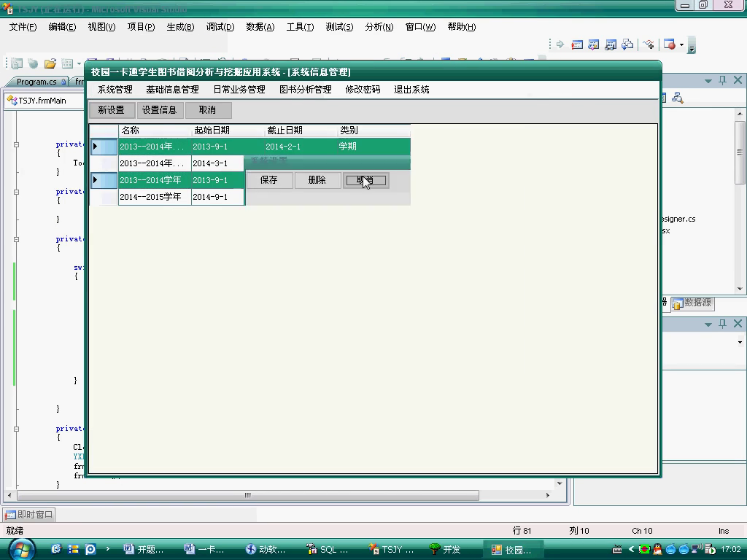
Task: Open the 工具(T) menu
Action: coord(300,27)
